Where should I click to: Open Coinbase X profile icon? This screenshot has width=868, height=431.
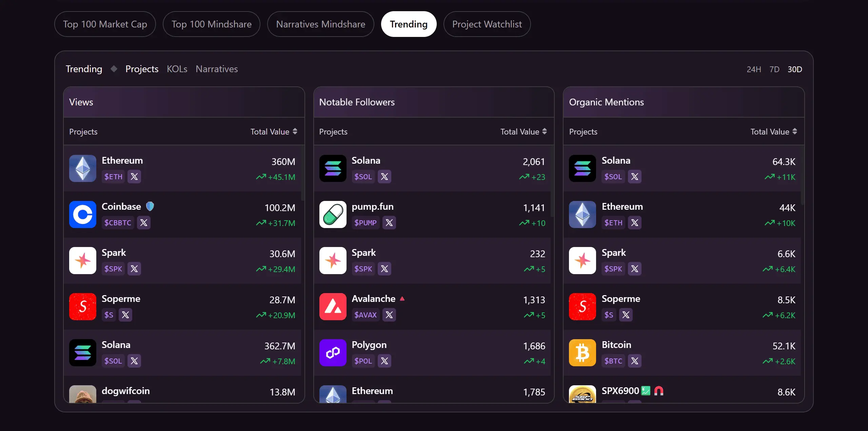point(144,223)
